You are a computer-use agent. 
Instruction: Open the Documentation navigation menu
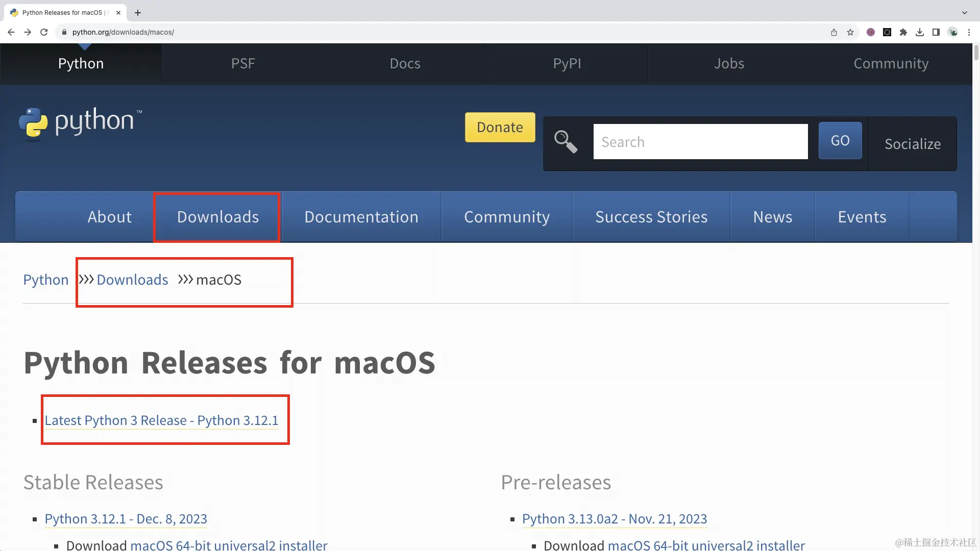coord(361,217)
